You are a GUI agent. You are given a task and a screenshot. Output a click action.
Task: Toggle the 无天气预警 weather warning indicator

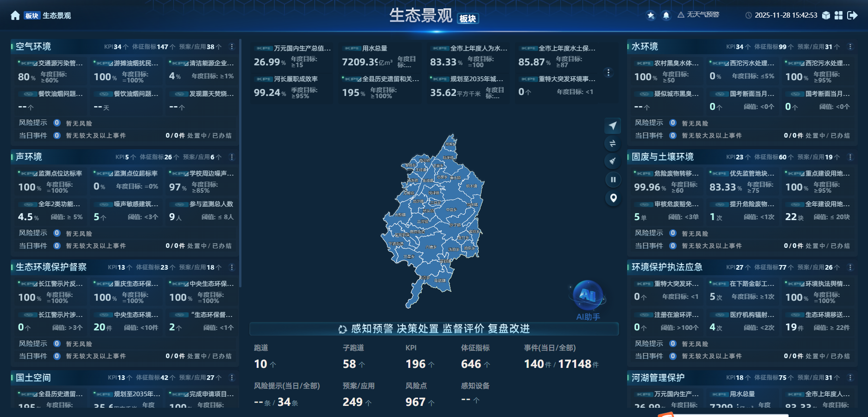[700, 14]
